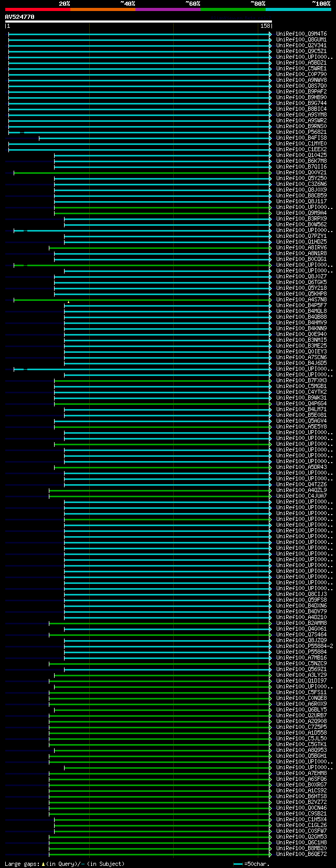Open the UniRef100_C7Z5P5 entry
The image size is (336, 868).
(x=301, y=727)
